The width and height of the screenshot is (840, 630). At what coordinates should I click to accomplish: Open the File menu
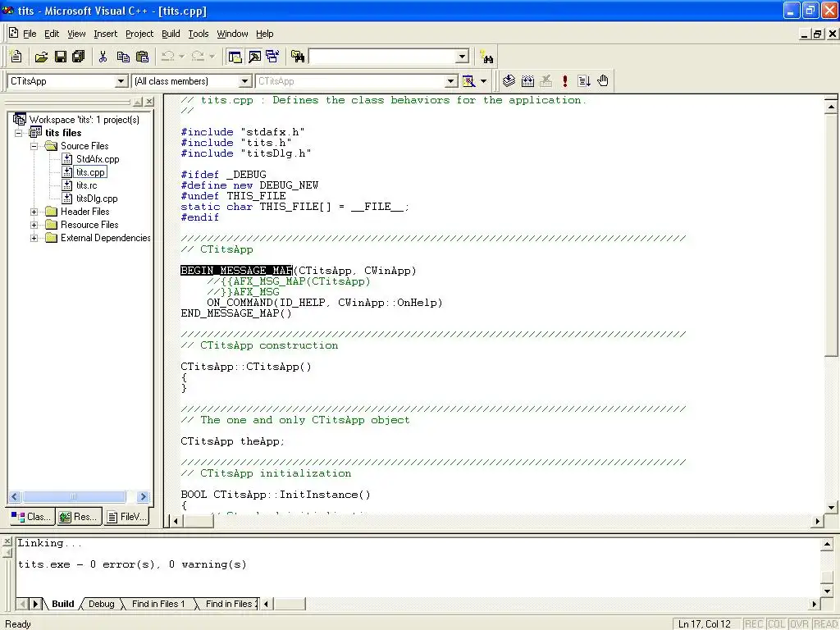click(30, 34)
